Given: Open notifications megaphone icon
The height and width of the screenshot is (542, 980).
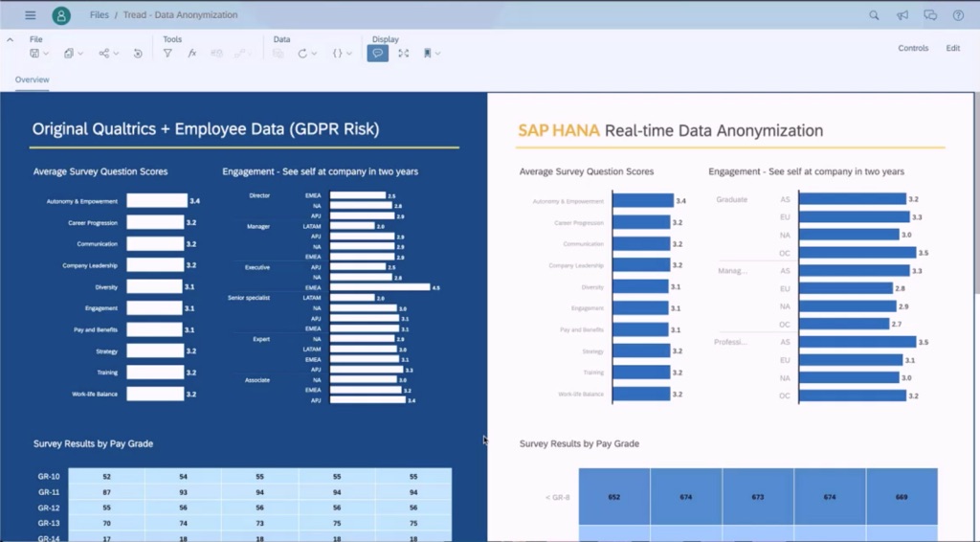Looking at the screenshot, I should pos(902,15).
